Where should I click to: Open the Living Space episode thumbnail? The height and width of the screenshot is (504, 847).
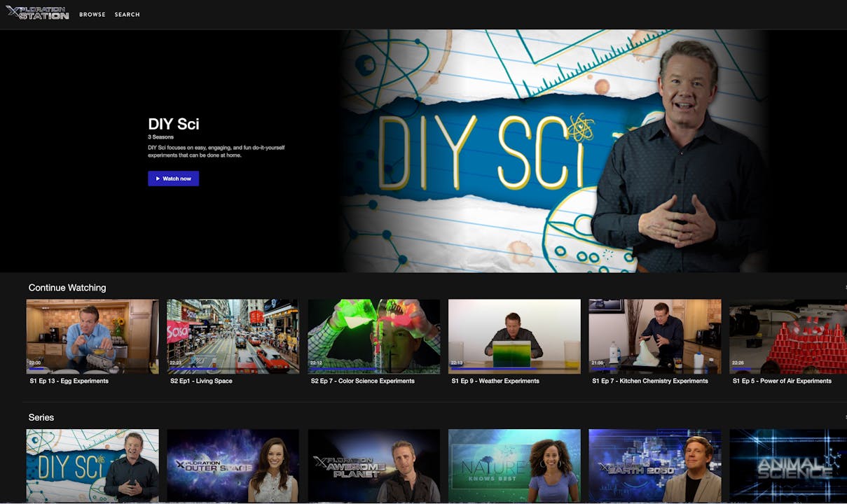233,336
